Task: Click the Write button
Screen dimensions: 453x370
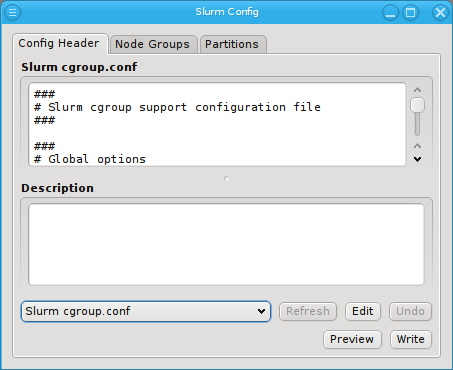Action: tap(411, 339)
